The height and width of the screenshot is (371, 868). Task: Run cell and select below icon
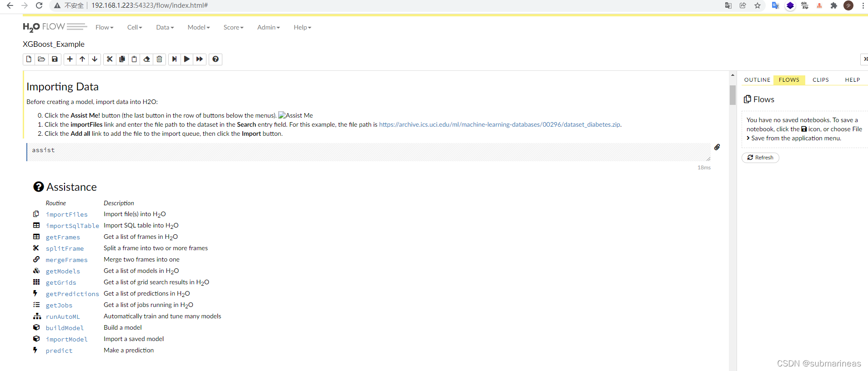174,59
